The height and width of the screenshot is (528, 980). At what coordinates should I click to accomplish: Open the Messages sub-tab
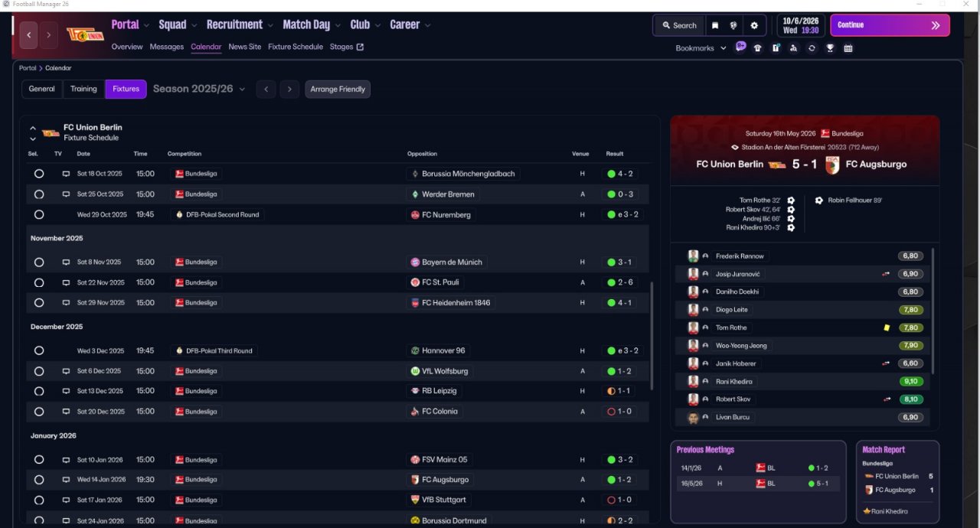[167, 47]
